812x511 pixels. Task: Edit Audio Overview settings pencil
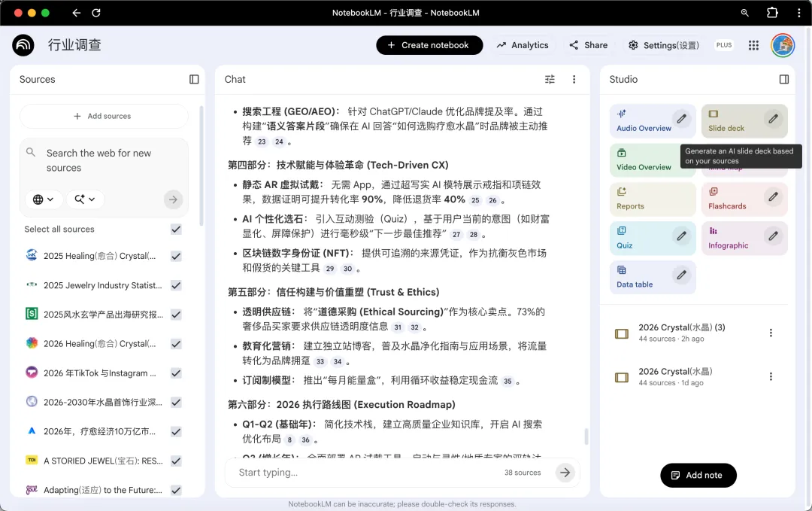click(681, 119)
